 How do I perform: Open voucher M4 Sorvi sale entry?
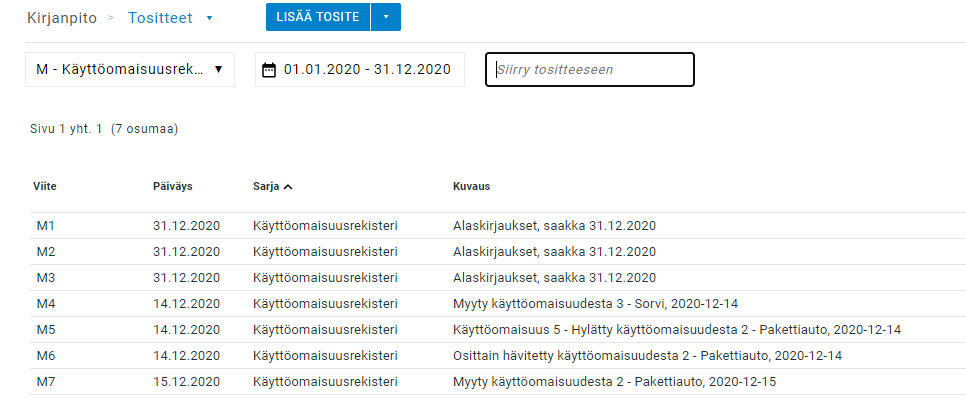[x=595, y=303]
